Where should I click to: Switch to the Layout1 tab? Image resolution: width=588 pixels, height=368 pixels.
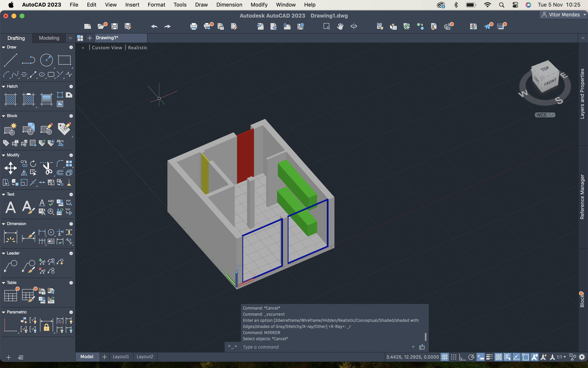tap(121, 357)
